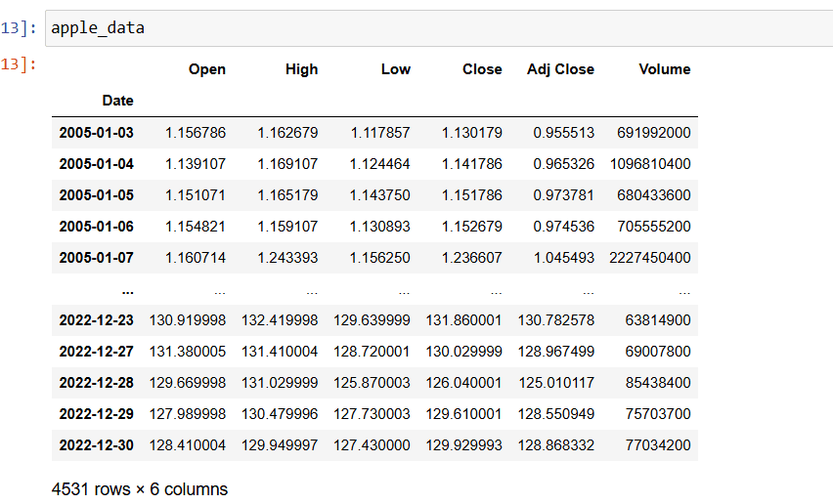The image size is (833, 504).
Task: Click Volume value 63814900
Action: click(x=658, y=320)
